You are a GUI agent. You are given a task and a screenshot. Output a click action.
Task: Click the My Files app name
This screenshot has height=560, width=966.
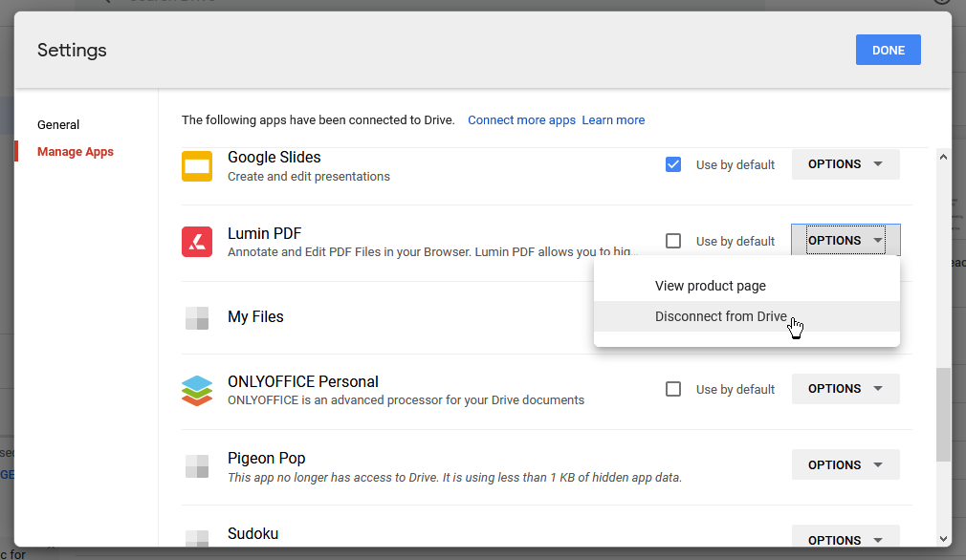[255, 317]
